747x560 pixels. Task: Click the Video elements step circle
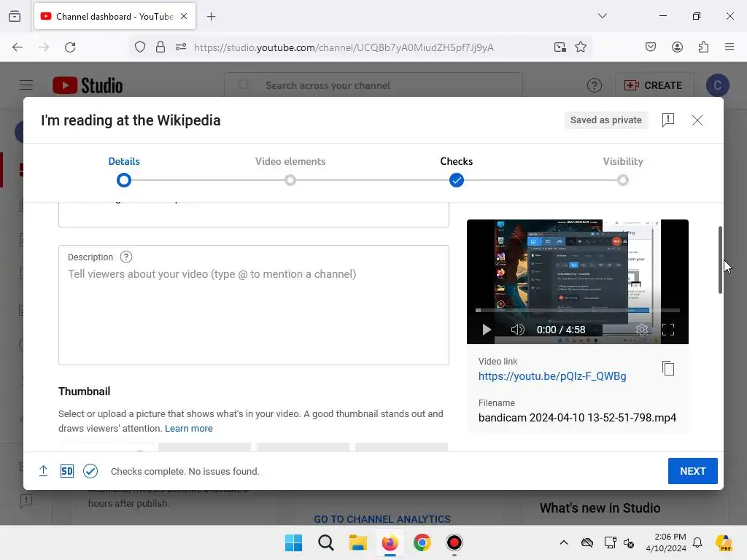click(x=290, y=181)
